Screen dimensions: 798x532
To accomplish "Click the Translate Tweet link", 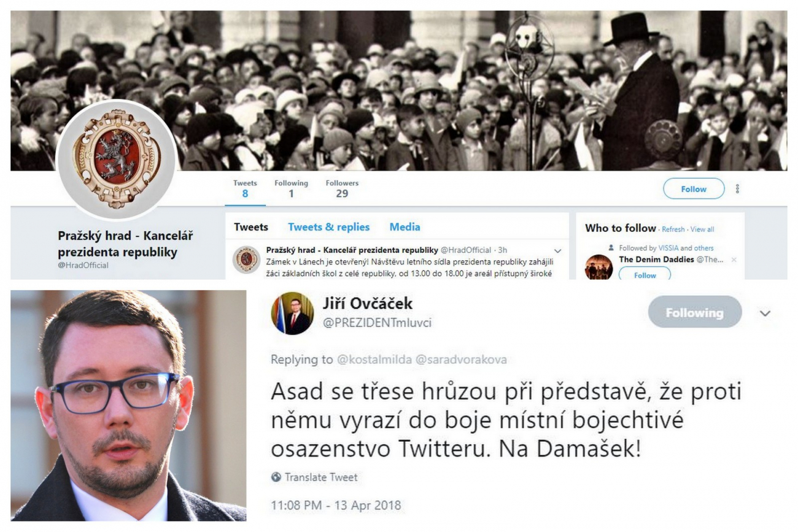I will (x=321, y=477).
